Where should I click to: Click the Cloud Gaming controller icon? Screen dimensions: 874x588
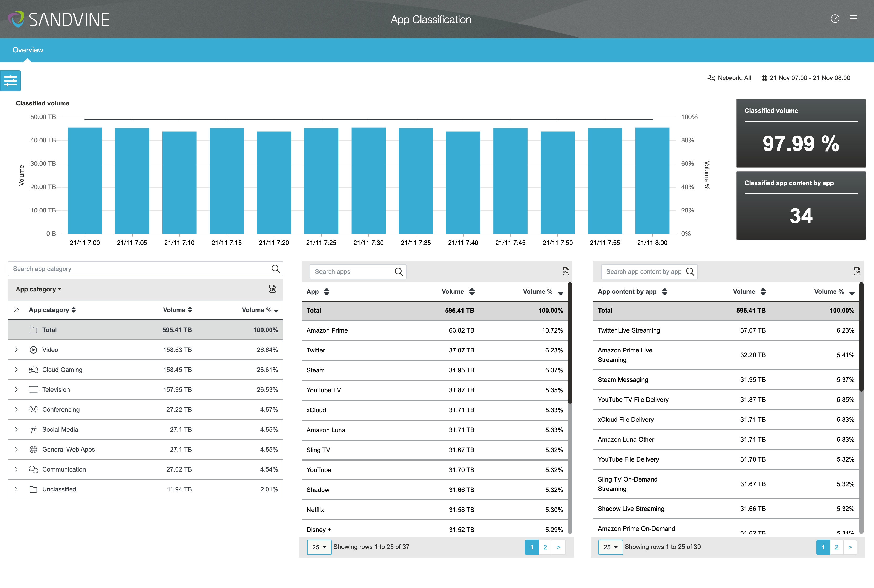[33, 370]
